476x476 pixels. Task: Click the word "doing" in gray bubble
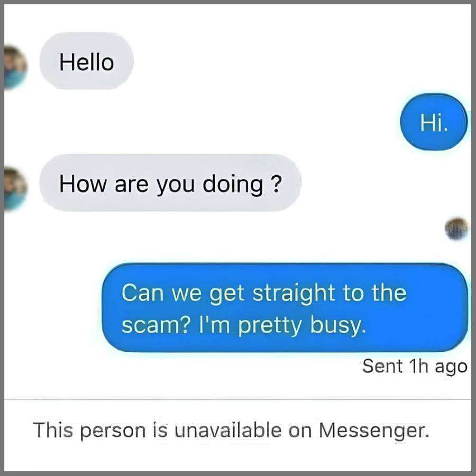click(x=233, y=185)
